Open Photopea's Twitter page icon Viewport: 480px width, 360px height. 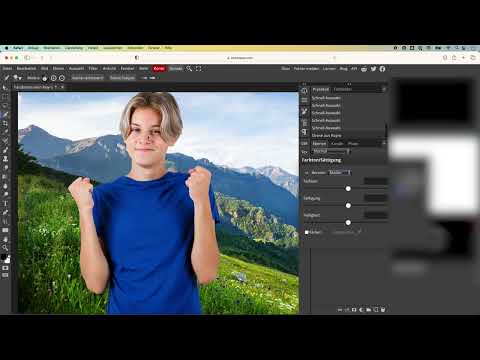pos(373,69)
